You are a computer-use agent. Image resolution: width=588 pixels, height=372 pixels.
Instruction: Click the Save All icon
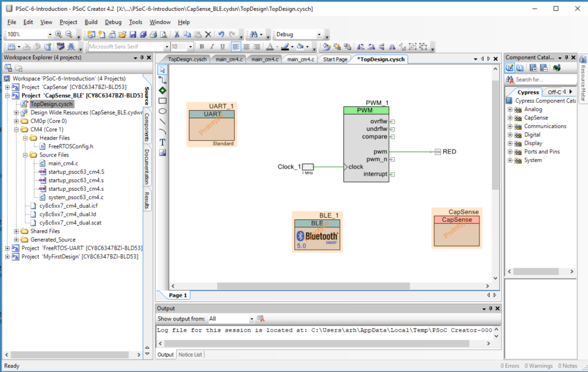coord(143,34)
